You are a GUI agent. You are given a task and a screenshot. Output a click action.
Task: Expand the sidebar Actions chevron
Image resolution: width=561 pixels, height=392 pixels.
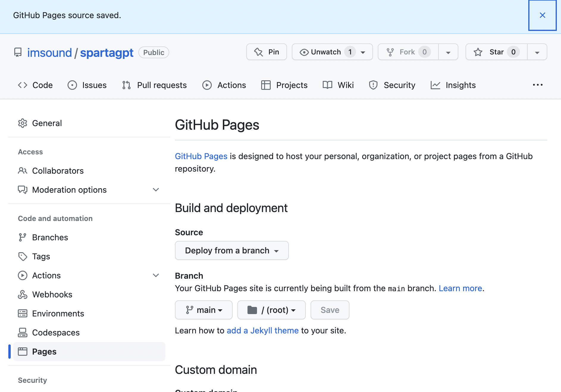(156, 275)
